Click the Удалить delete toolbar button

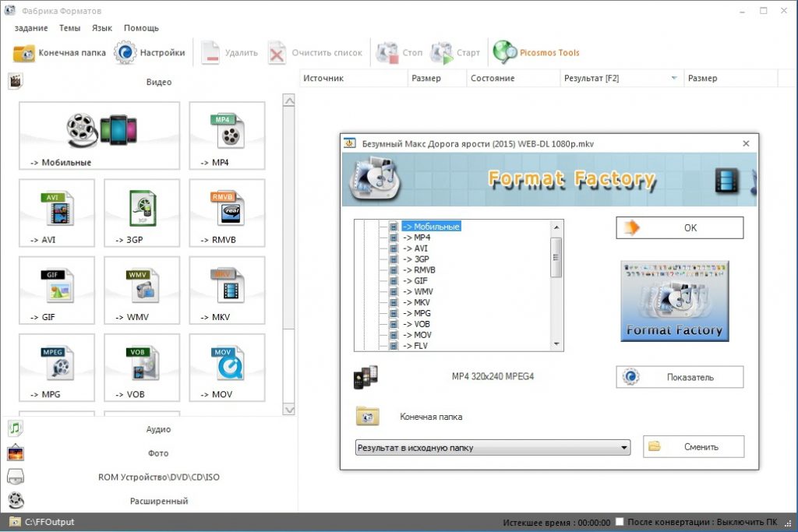[229, 52]
